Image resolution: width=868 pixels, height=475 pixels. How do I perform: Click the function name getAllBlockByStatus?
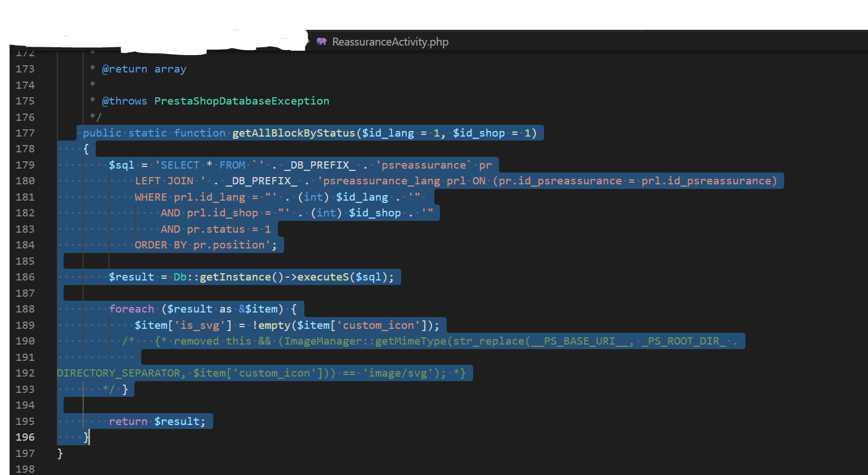click(294, 133)
